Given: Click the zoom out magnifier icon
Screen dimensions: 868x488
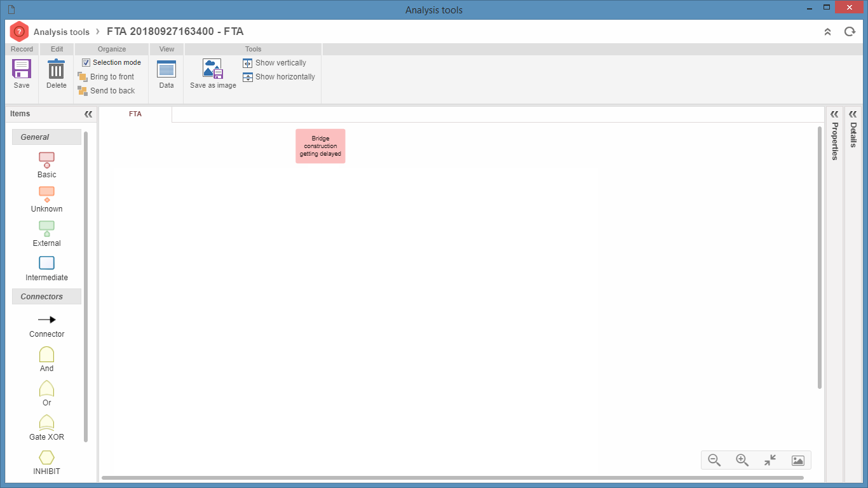Looking at the screenshot, I should (x=714, y=460).
